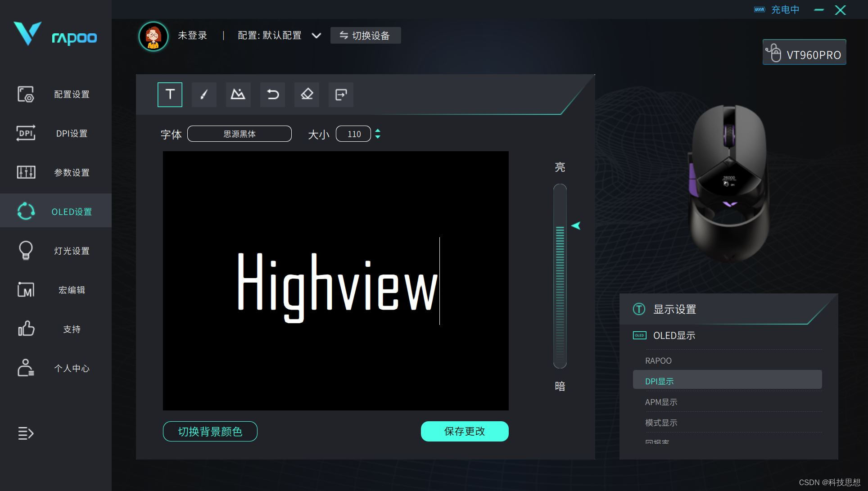Select the Text tool icon
The height and width of the screenshot is (491, 868).
point(170,95)
